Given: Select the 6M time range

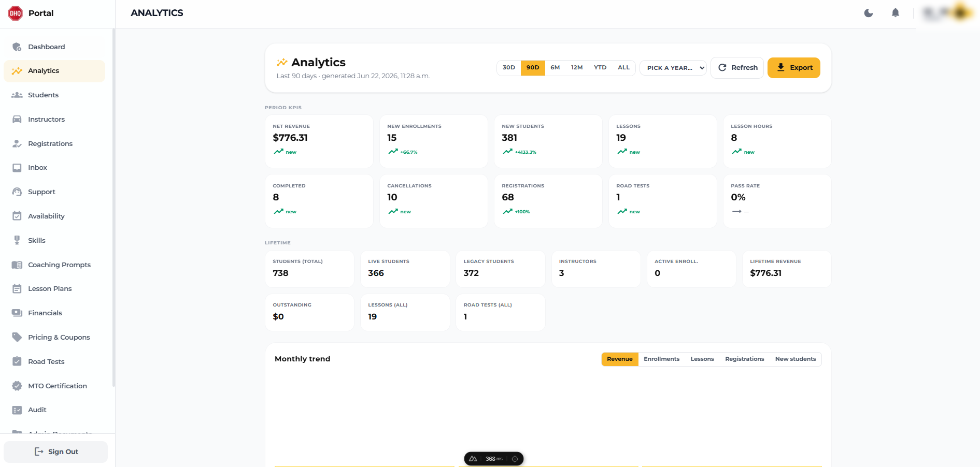Looking at the screenshot, I should pyautogui.click(x=555, y=68).
